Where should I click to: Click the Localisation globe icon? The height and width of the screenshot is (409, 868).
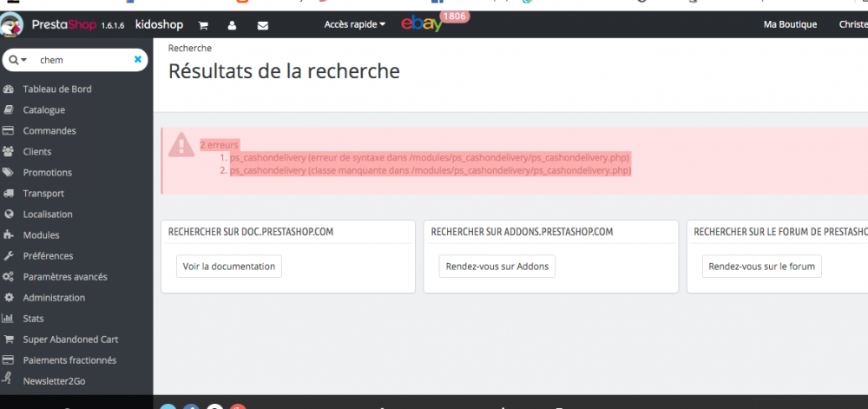tap(9, 214)
